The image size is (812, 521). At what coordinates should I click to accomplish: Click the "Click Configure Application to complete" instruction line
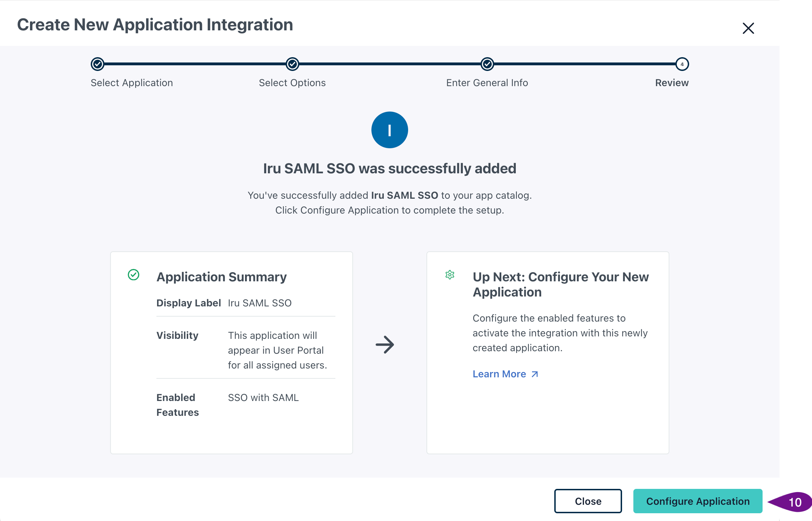coord(390,210)
